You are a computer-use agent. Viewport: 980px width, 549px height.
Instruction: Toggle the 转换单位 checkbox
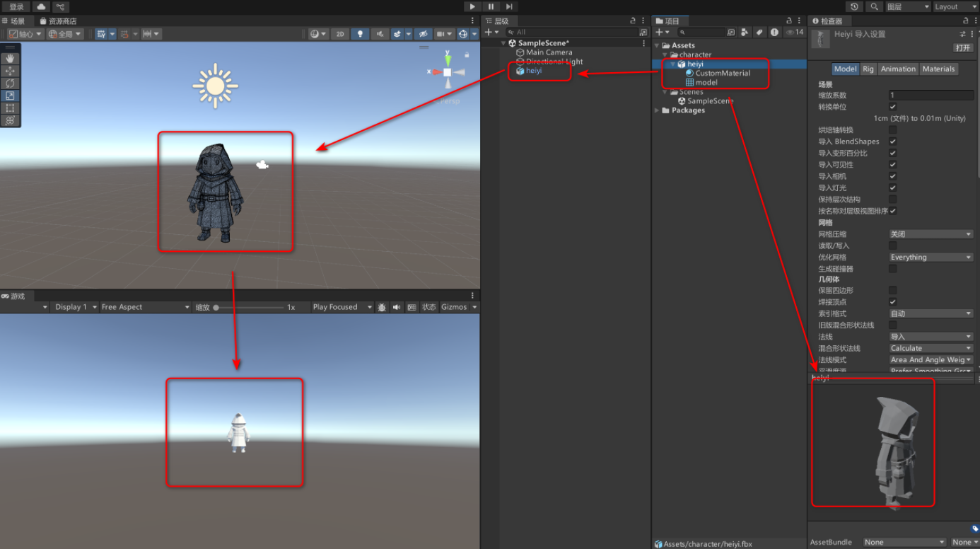click(893, 107)
